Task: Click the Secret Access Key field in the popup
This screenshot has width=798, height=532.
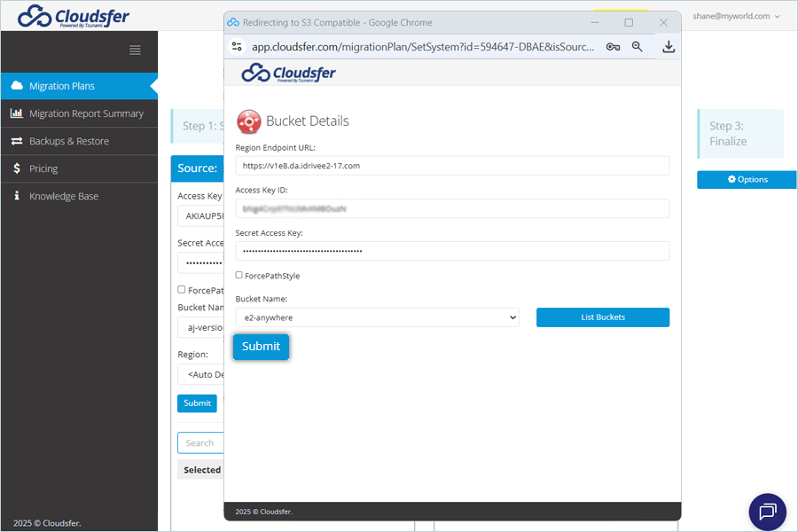Action: pyautogui.click(x=452, y=251)
